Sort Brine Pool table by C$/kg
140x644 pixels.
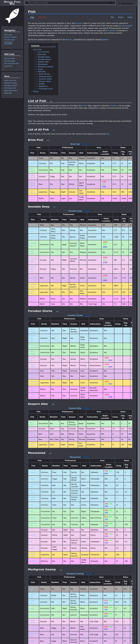(x=116, y=153)
